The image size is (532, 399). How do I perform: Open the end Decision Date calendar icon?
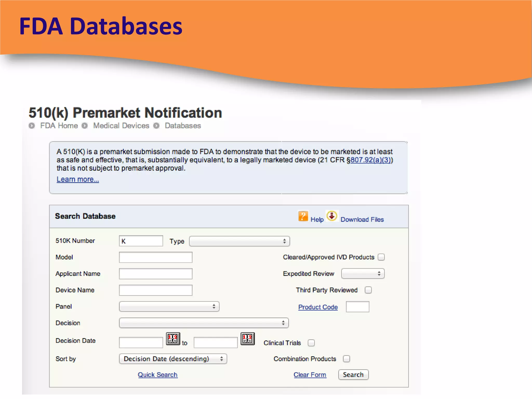coord(248,339)
